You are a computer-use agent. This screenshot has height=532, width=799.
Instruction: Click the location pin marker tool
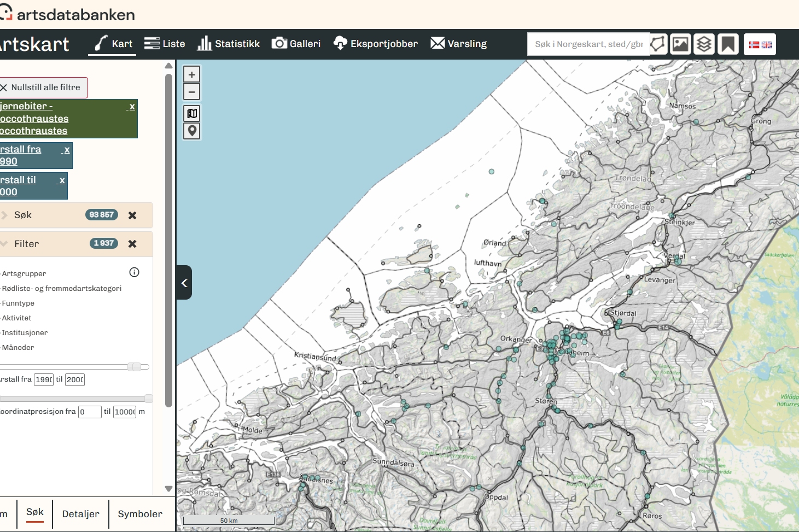coord(191,131)
